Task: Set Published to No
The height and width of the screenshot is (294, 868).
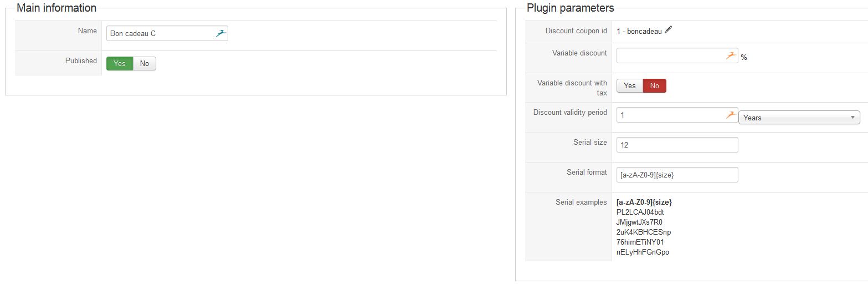Action: pyautogui.click(x=145, y=64)
